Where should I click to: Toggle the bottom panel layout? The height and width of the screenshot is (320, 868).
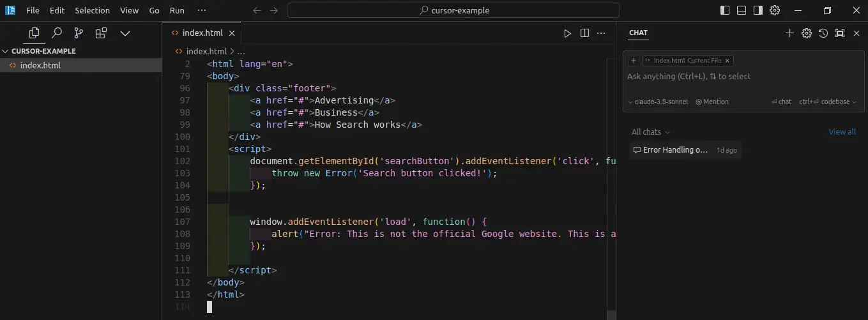pos(742,10)
